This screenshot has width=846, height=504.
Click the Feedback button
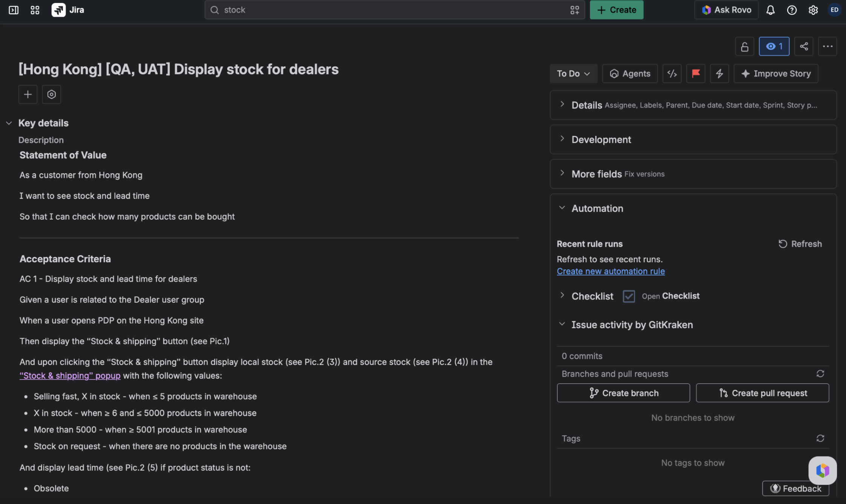[x=795, y=489]
